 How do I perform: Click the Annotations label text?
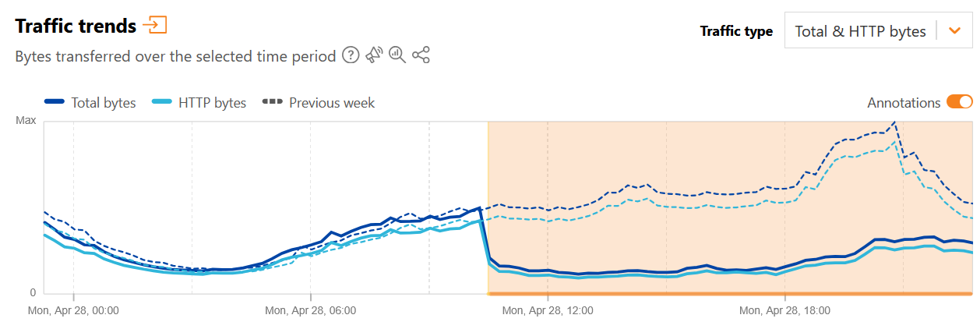904,102
